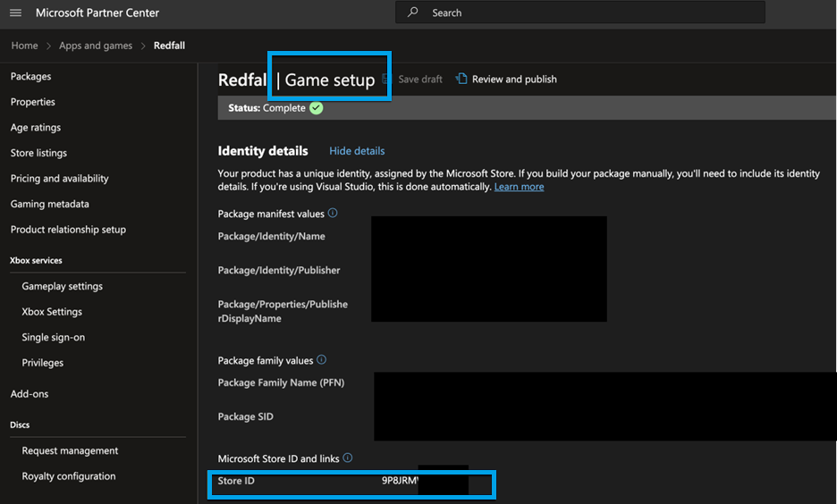Open Apps and games breadcrumb
The image size is (837, 504).
(x=96, y=46)
